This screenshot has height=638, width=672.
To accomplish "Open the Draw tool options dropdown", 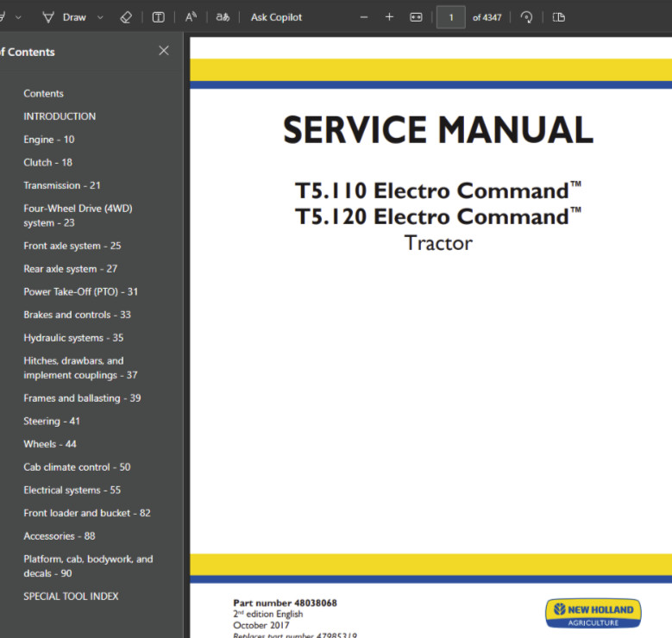I will coord(100,17).
